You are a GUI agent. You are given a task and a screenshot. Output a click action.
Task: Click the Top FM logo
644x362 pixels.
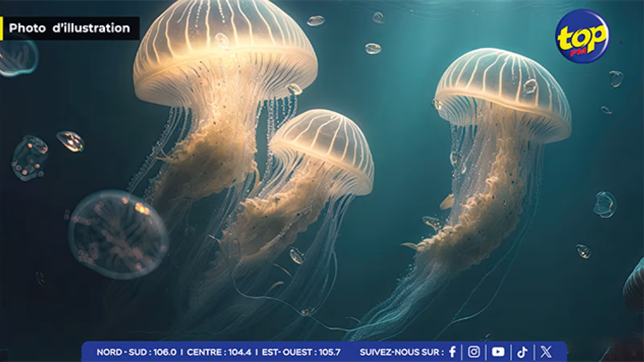point(582,35)
